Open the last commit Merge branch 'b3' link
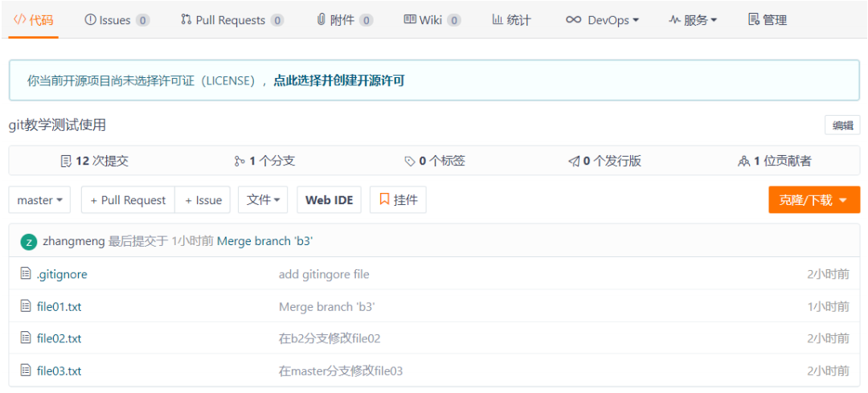 click(x=265, y=241)
